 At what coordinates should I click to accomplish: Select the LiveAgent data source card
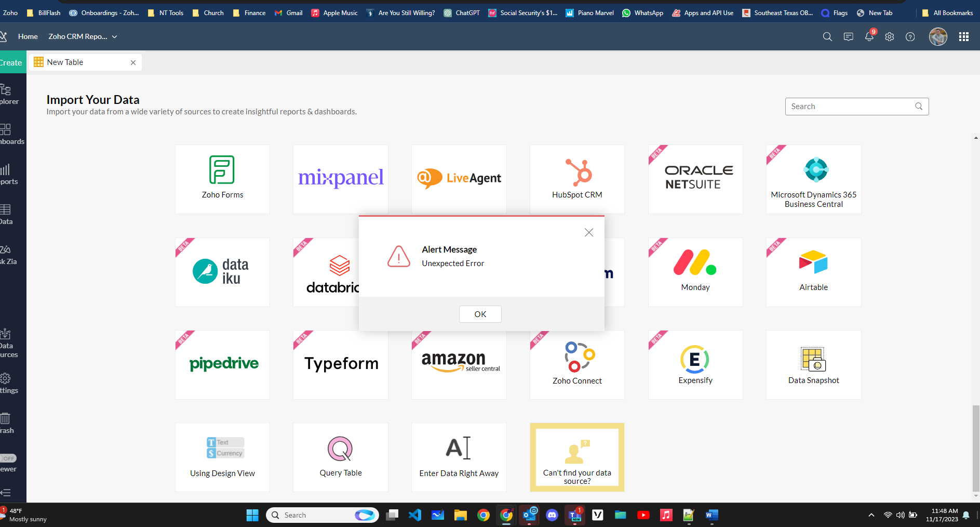(x=459, y=179)
